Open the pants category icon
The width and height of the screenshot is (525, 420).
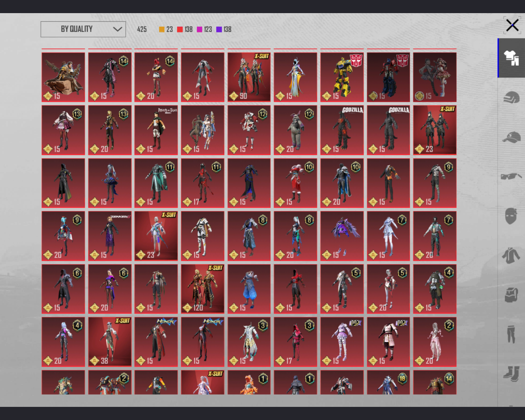pyautogui.click(x=511, y=334)
